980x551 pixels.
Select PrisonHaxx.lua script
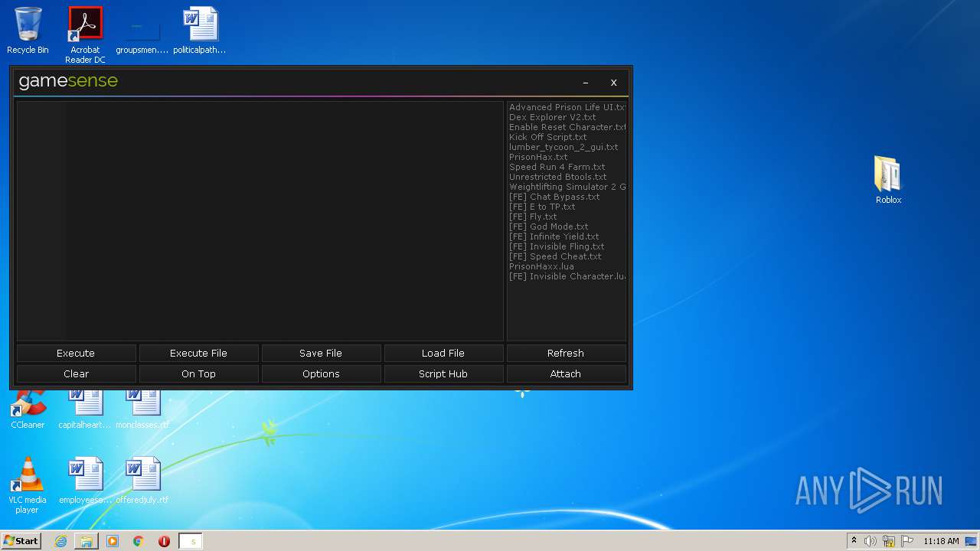541,266
